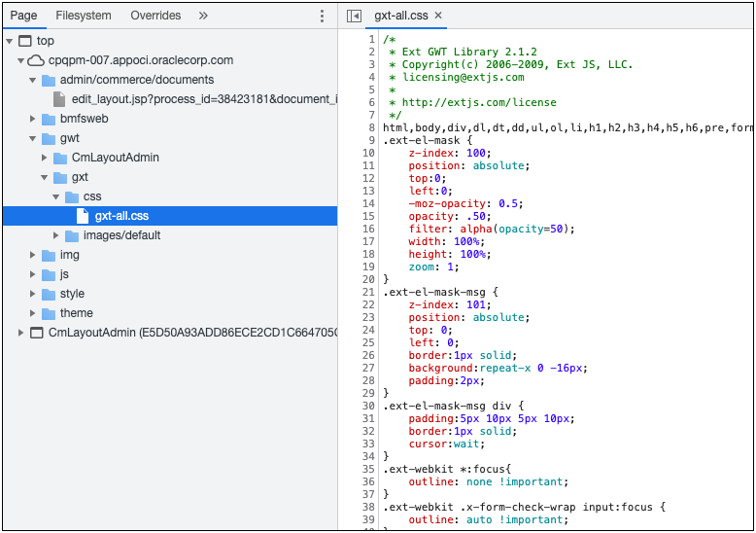Collapse the gwt folder arrow
Image resolution: width=756 pixels, height=533 pixels.
32,138
